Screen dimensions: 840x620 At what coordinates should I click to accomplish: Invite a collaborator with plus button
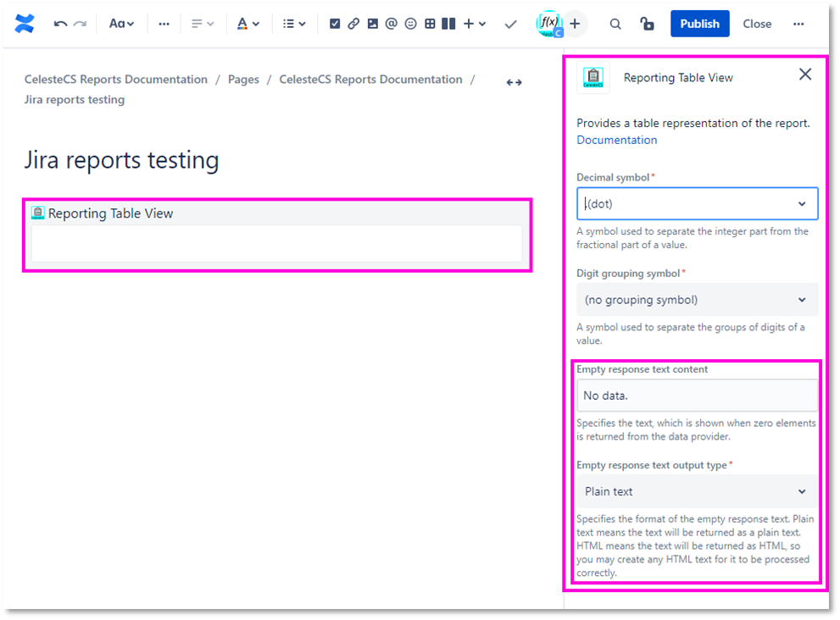pos(575,24)
